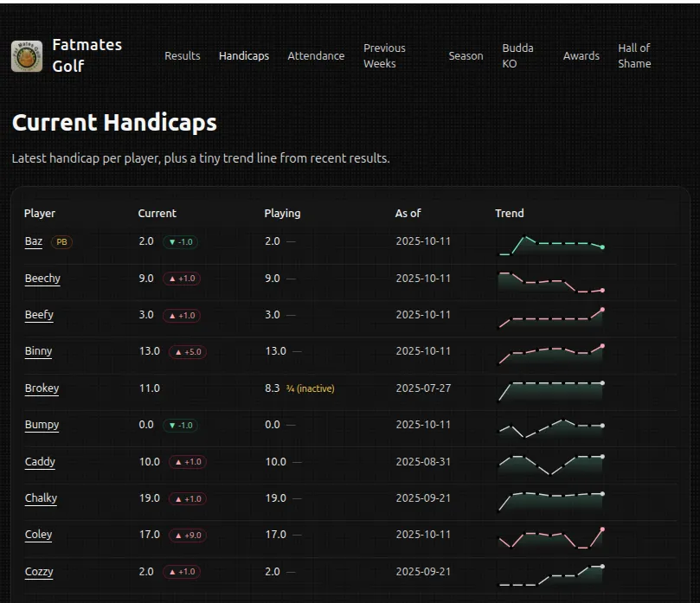
Task: Open the Results page
Action: point(182,56)
